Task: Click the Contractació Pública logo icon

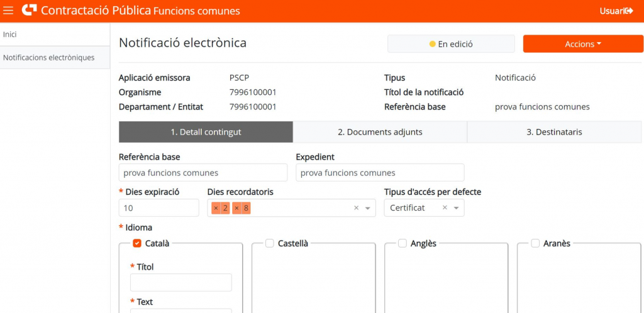Action: point(29,11)
